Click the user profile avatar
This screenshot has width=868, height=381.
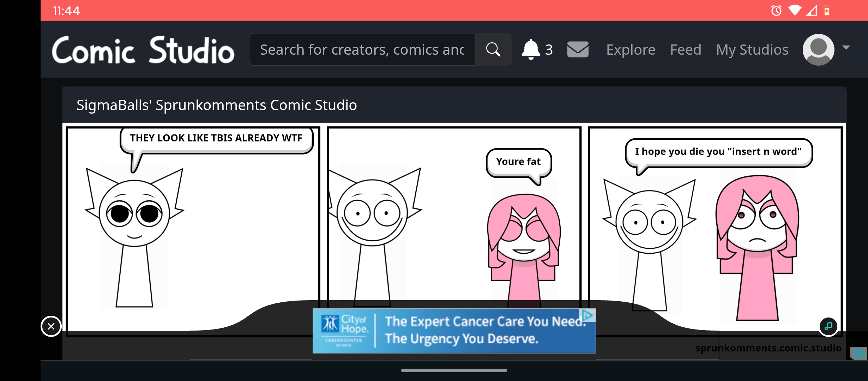[x=818, y=50]
